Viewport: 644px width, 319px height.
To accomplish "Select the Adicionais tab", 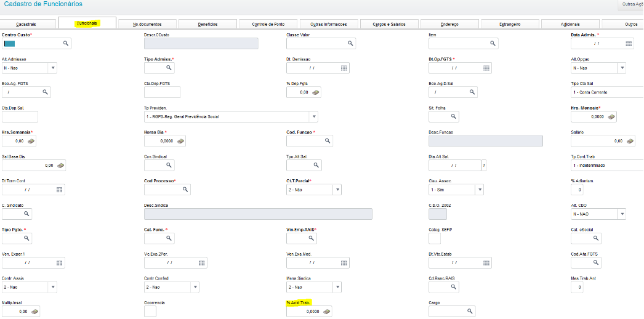I will click(x=570, y=24).
